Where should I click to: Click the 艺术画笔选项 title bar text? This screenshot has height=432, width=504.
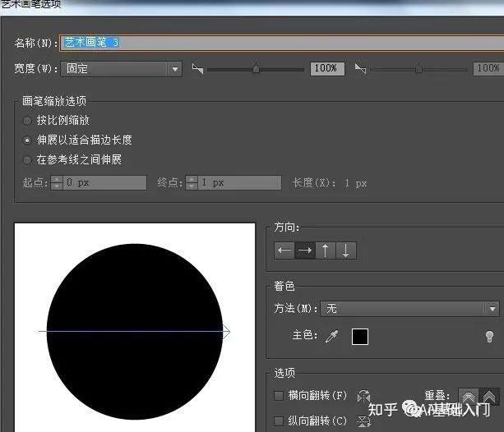click(31, 4)
